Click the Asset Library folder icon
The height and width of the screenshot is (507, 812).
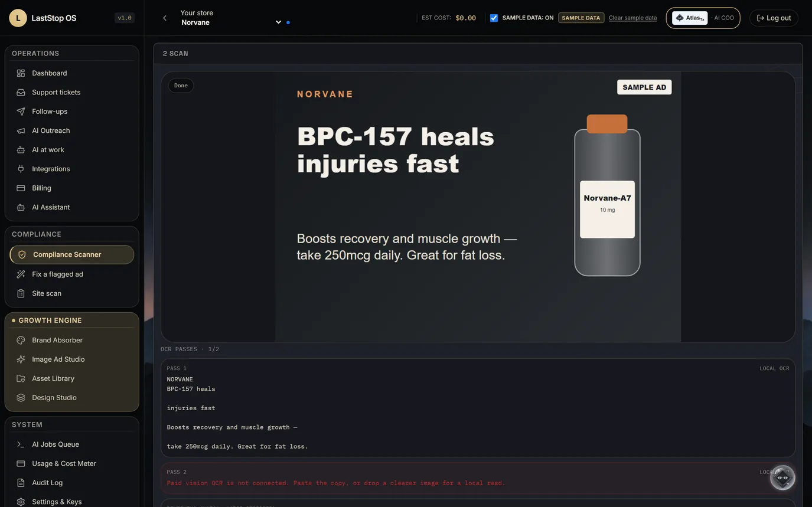click(x=21, y=378)
